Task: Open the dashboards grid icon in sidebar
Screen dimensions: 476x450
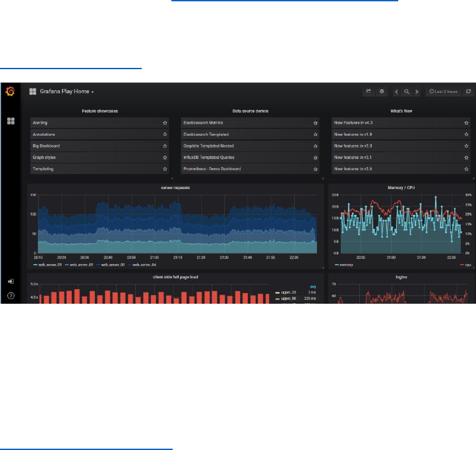Action: [x=11, y=121]
